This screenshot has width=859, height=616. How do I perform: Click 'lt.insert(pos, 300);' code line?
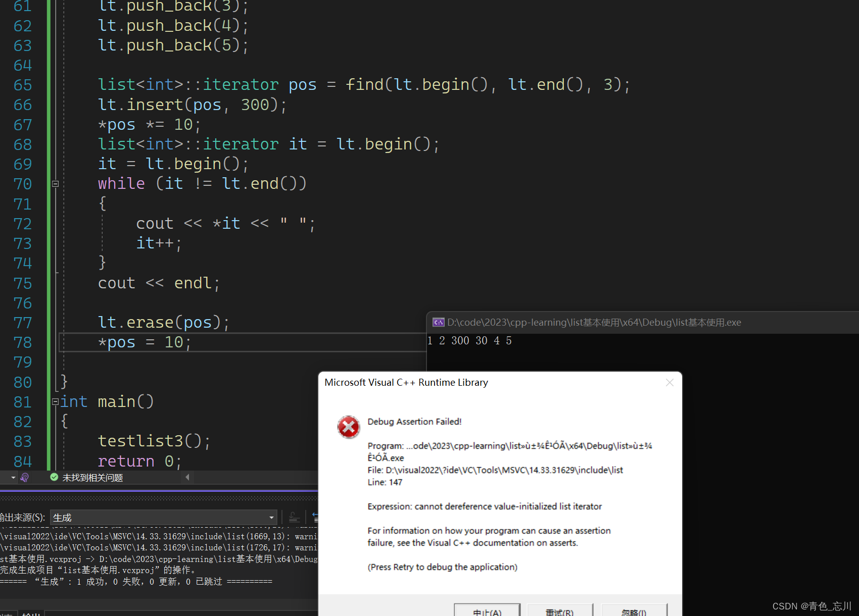click(192, 105)
